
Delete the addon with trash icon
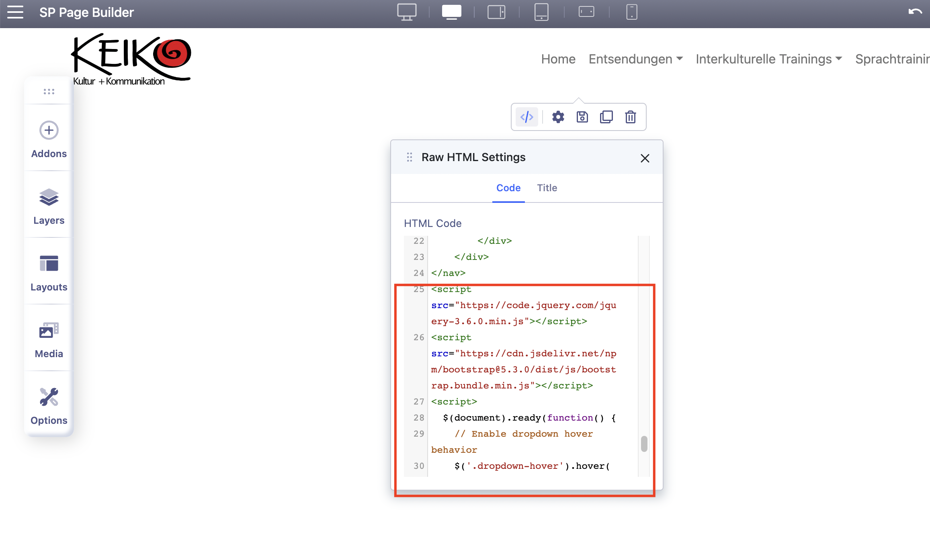(x=631, y=117)
